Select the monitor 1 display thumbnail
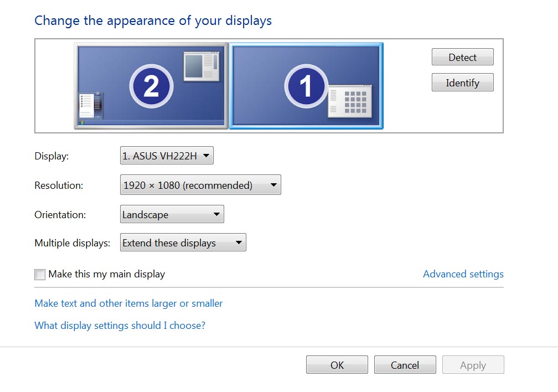Image resolution: width=558 pixels, height=392 pixels. tap(306, 86)
